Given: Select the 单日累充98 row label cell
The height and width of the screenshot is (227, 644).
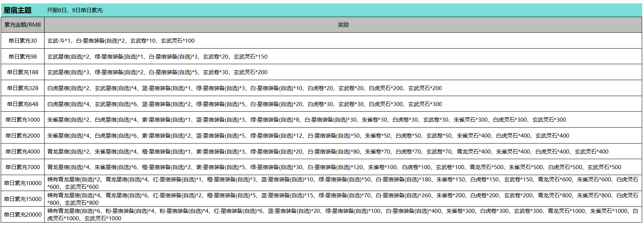Looking at the screenshot, I should (x=23, y=57).
